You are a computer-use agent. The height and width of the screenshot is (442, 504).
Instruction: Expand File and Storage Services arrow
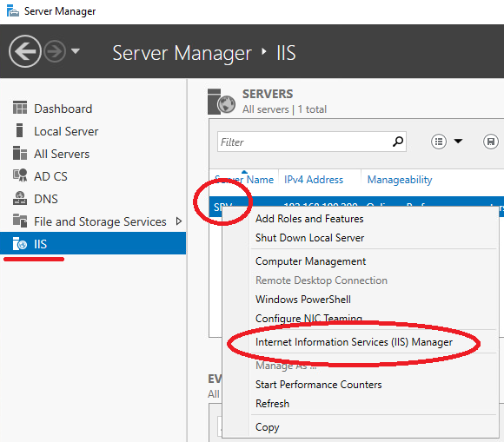(179, 221)
